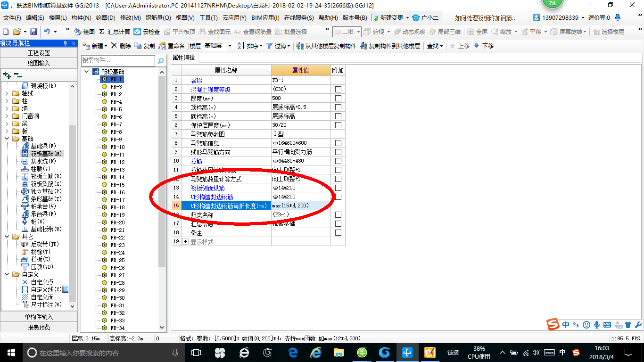Click the search magnifier icon beside 搜索构件
This screenshot has height=362, width=644.
[161, 61]
